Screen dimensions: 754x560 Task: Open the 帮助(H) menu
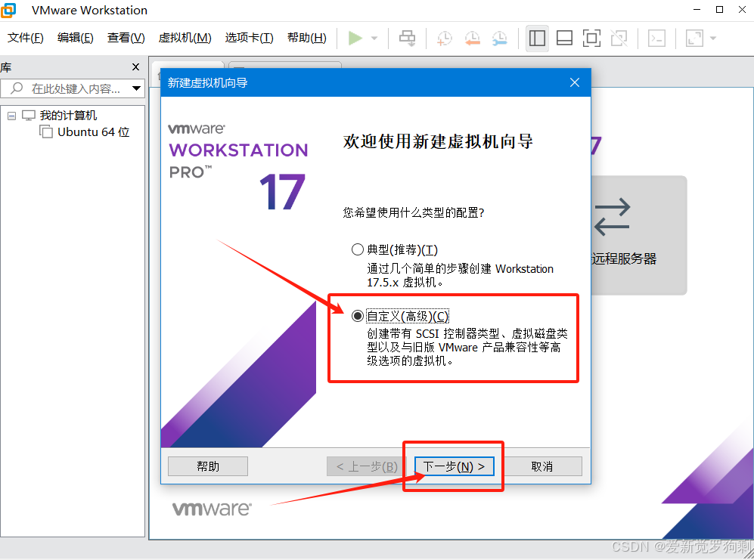pyautogui.click(x=307, y=38)
